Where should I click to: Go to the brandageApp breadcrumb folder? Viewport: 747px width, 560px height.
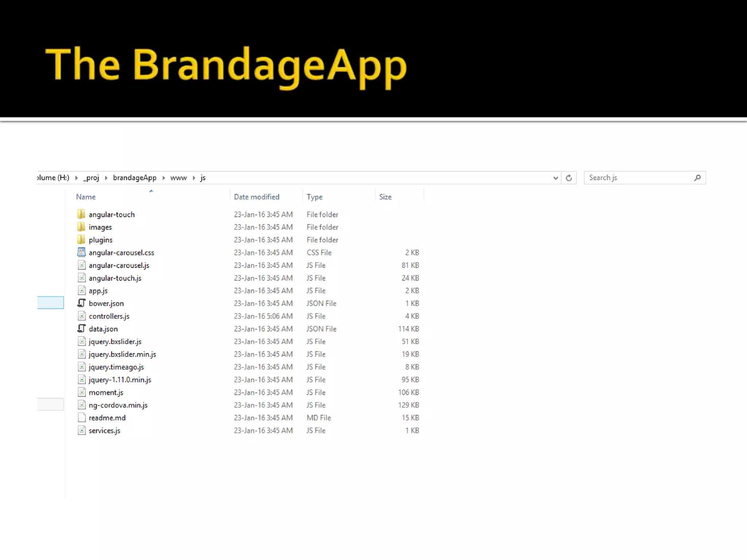coord(135,178)
